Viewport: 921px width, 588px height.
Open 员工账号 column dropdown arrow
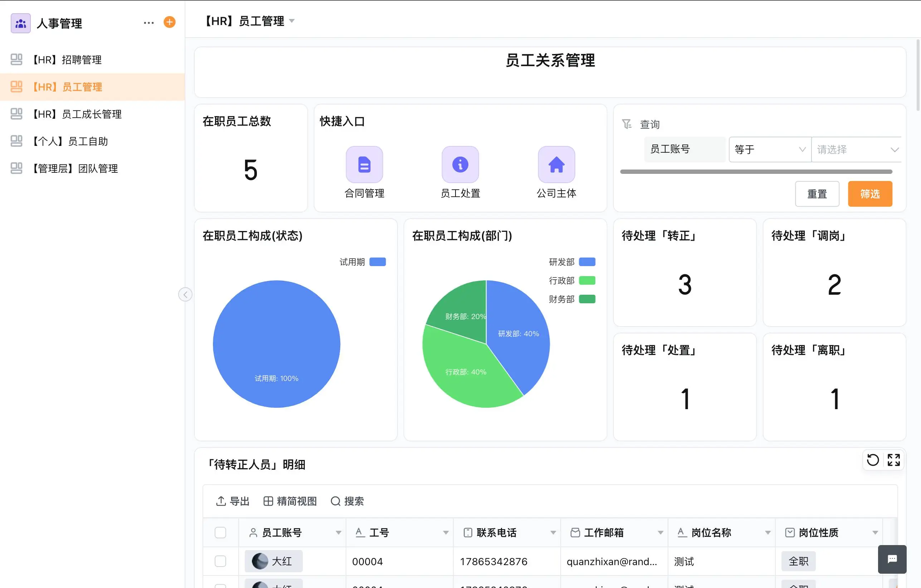(338, 533)
